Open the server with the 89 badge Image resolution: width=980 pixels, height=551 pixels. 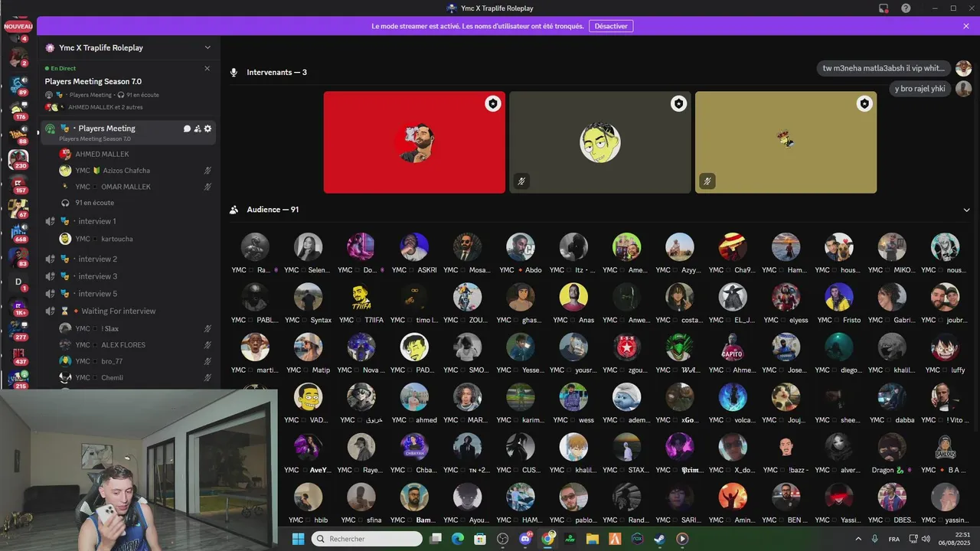(18, 85)
